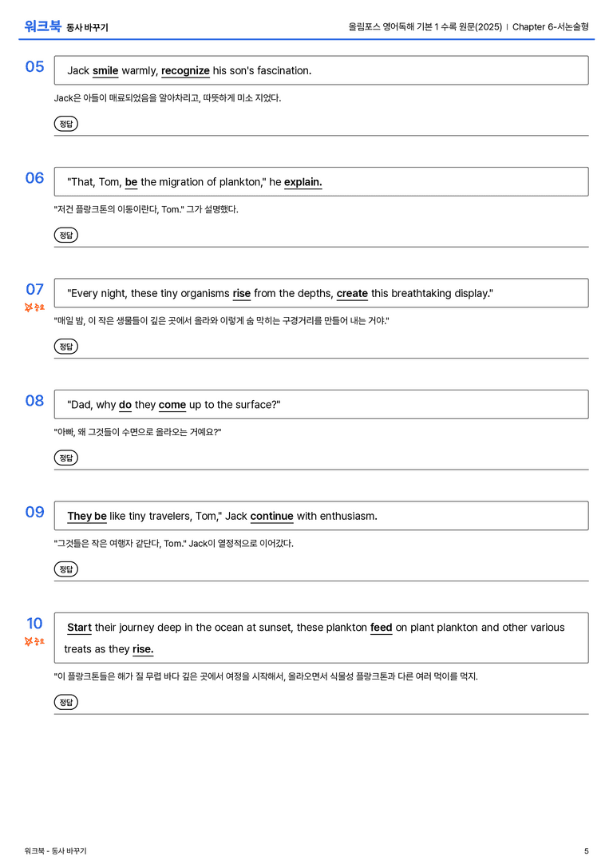
Task: Click the underlined word 'explain.' in question 06
Action: 303,182
